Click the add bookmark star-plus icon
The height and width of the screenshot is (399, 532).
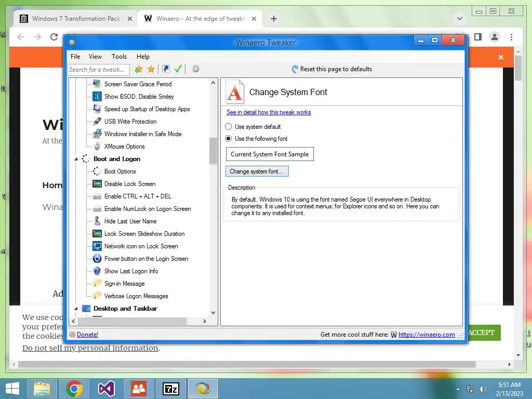138,69
